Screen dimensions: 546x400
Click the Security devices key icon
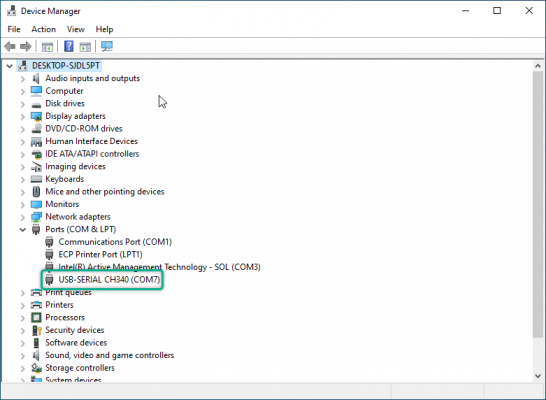pos(37,330)
